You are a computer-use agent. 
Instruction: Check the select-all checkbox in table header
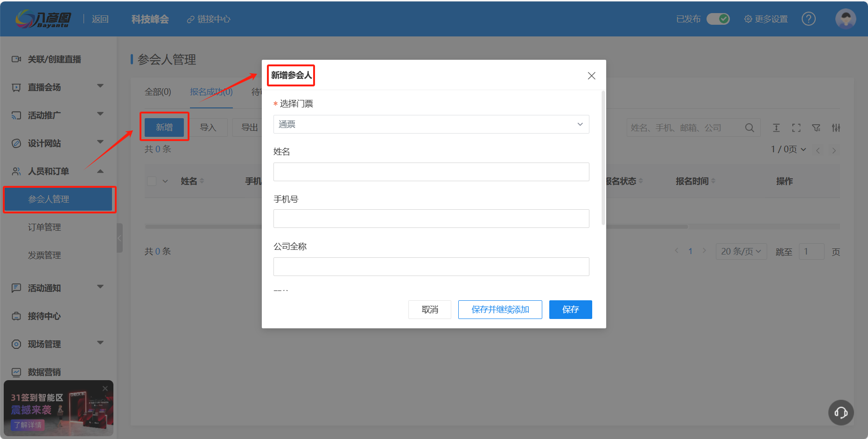tap(152, 181)
